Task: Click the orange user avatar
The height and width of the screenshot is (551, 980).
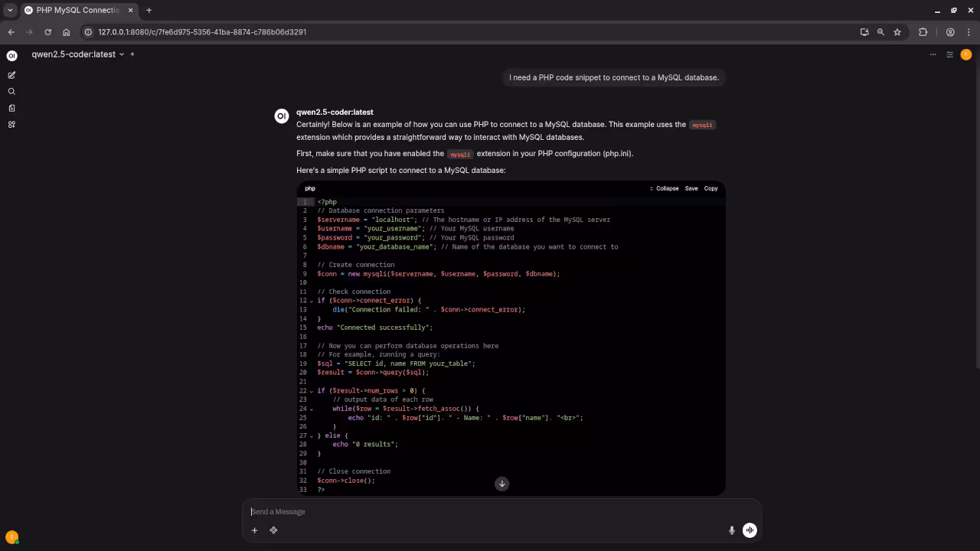Action: (966, 54)
